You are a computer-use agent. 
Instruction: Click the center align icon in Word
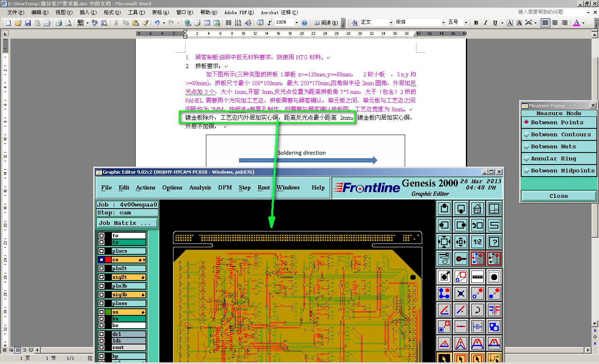[555, 23]
